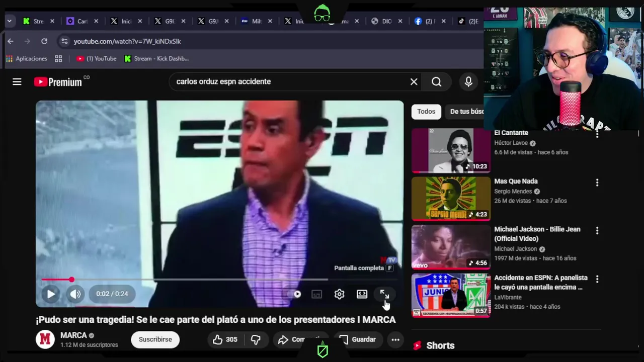Click the 0:02 / 0:24 time display
Viewport: 644px width, 362px height.
[112, 294]
